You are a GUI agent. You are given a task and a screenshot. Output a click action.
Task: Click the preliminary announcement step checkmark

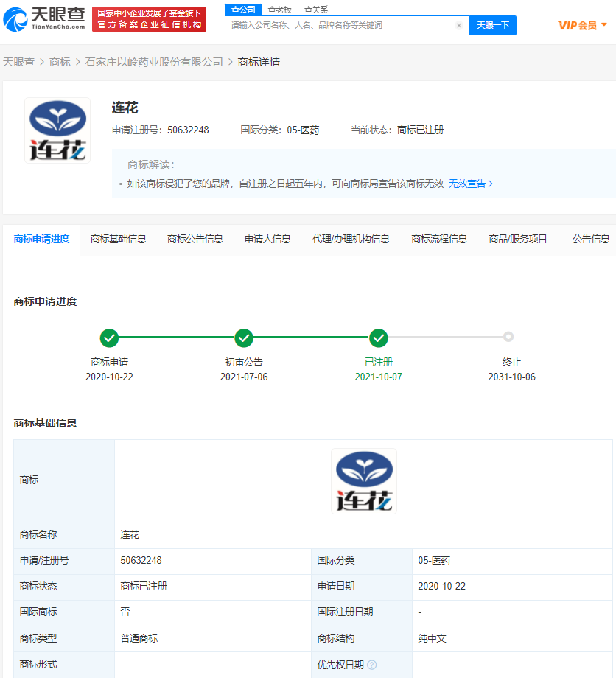click(x=244, y=338)
